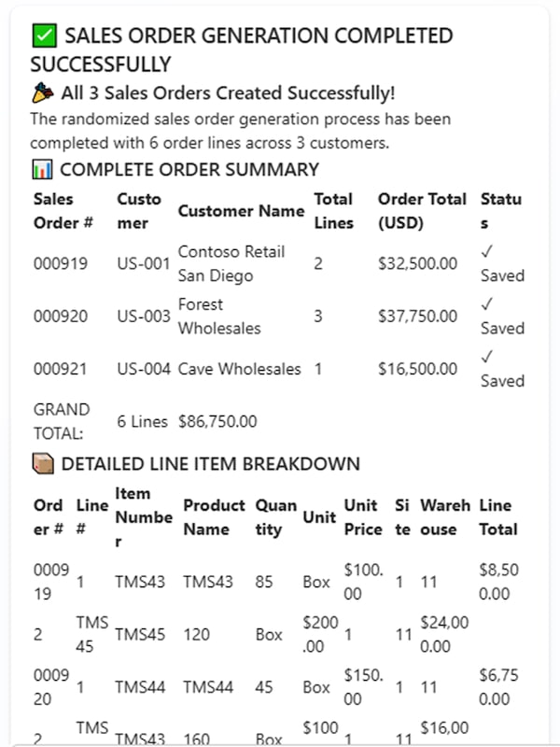Viewport: 560px width, 747px height.
Task: Click the green checkmark icon in the title
Action: click(x=43, y=36)
